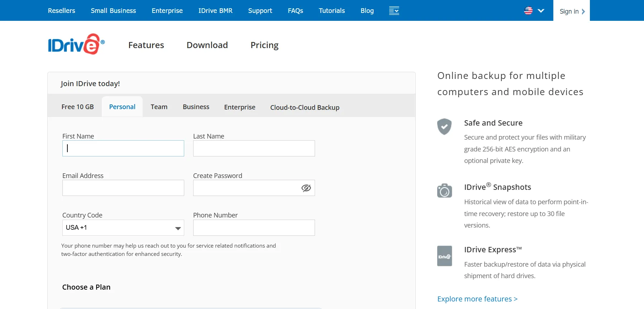Image resolution: width=644 pixels, height=309 pixels.
Task: Switch to the Enterprise plan tab
Action: (240, 107)
